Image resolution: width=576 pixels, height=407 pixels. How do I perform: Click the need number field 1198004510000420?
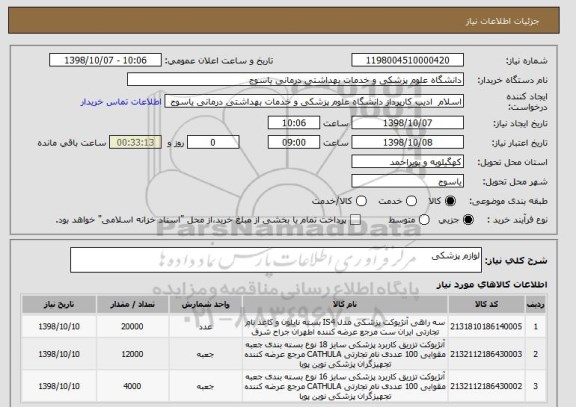(407, 60)
